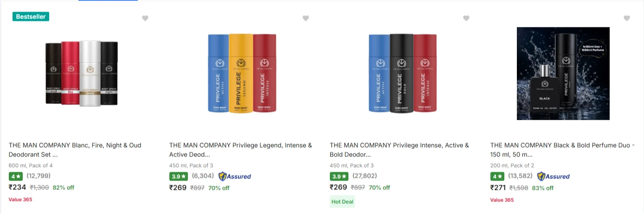Click the ₹234 price of the first product

[x=18, y=188]
